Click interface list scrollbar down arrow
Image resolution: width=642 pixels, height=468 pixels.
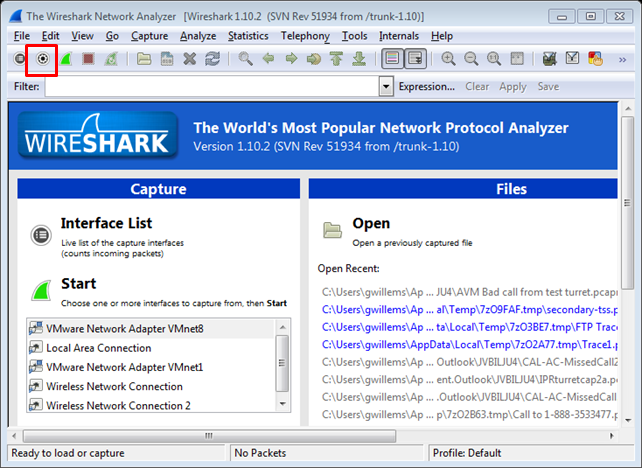(283, 404)
